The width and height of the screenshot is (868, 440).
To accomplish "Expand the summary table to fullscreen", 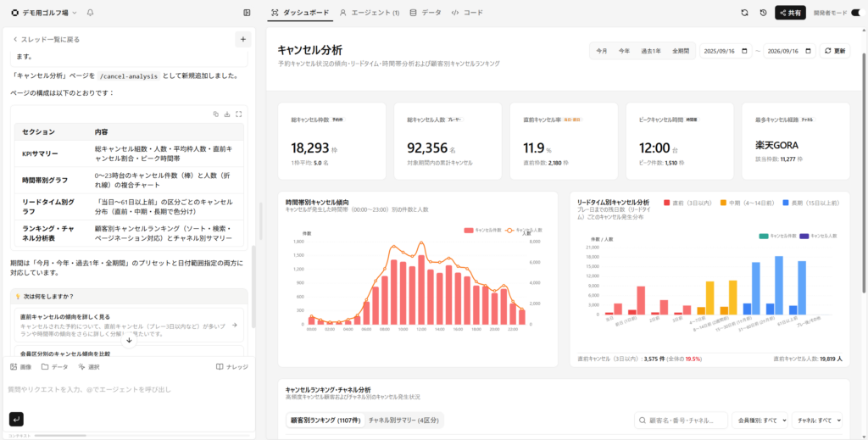I will [x=238, y=114].
